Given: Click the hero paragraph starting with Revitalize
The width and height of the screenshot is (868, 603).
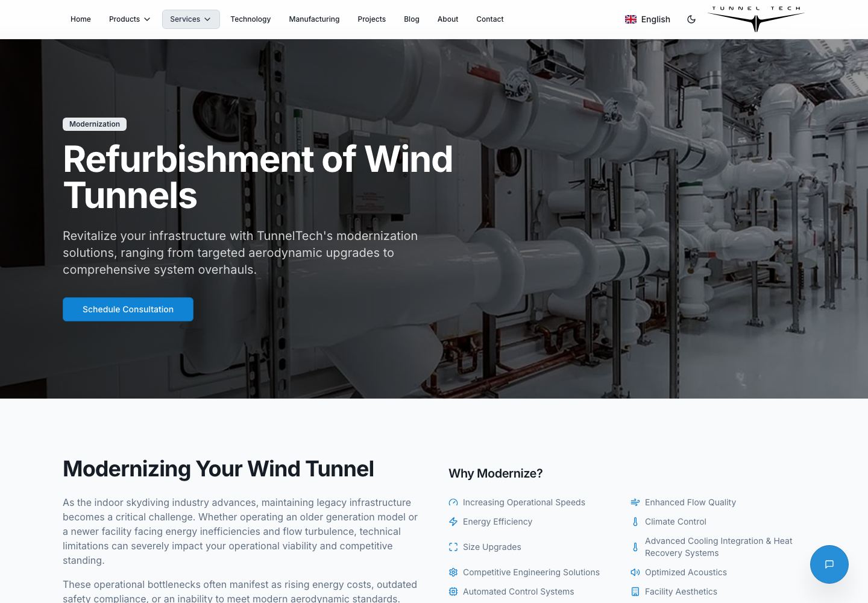Looking at the screenshot, I should coord(241,253).
